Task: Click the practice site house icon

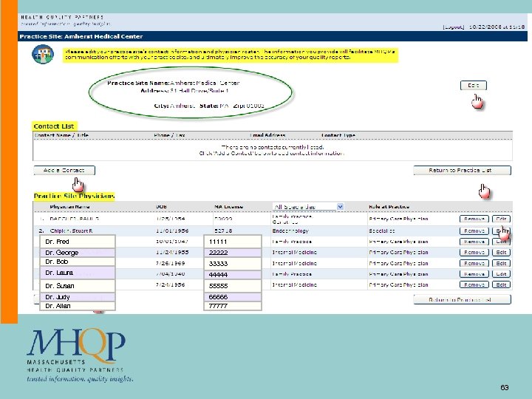Action: click(x=43, y=54)
